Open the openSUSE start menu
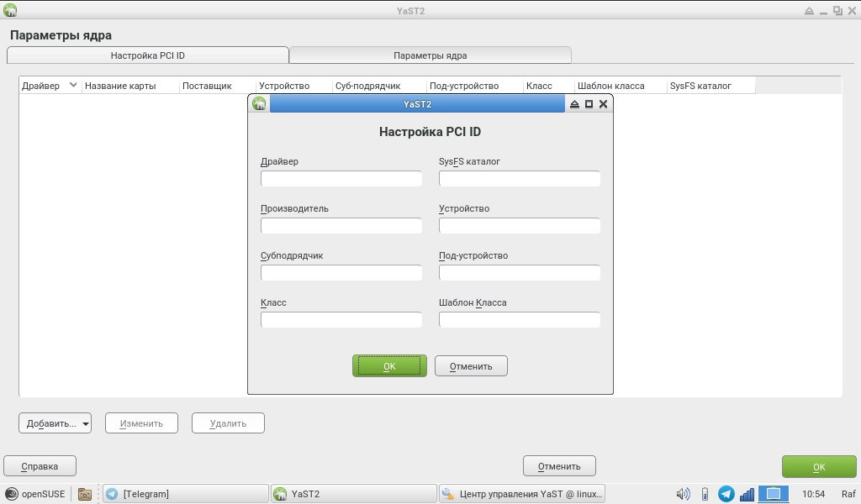The image size is (861, 504). click(35, 494)
